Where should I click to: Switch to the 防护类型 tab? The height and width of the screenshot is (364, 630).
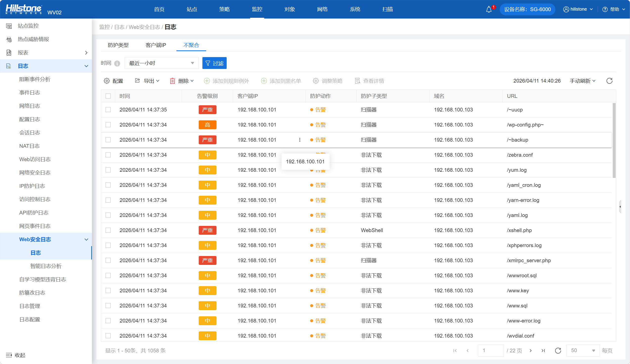point(118,45)
